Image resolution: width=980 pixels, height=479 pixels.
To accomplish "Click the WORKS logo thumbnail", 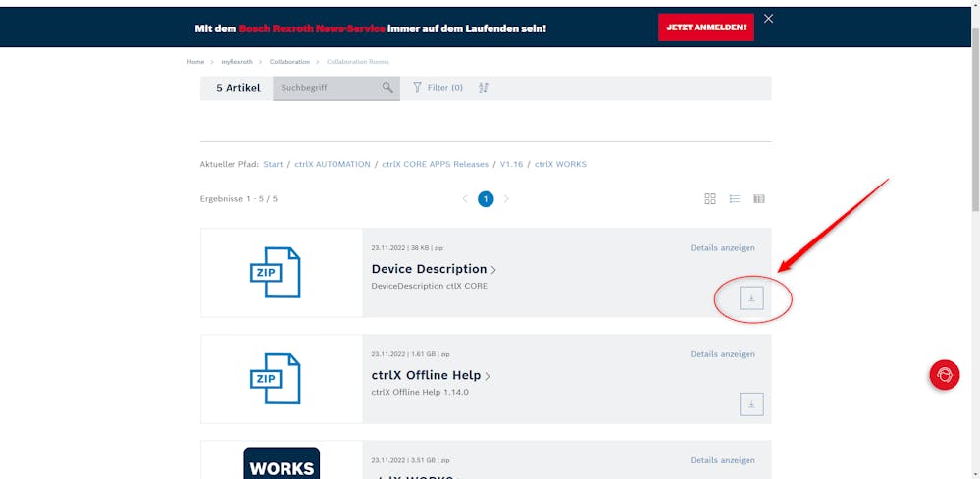I will [x=282, y=463].
